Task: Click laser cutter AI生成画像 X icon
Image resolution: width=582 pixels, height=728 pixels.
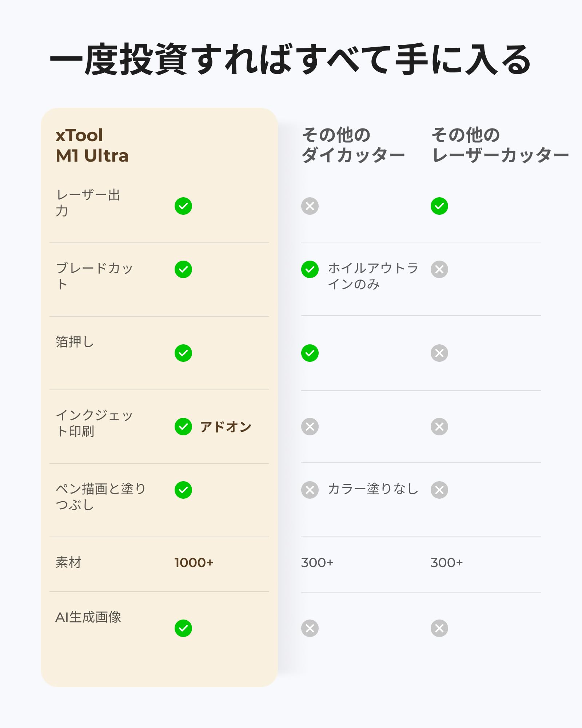Action: click(x=439, y=628)
